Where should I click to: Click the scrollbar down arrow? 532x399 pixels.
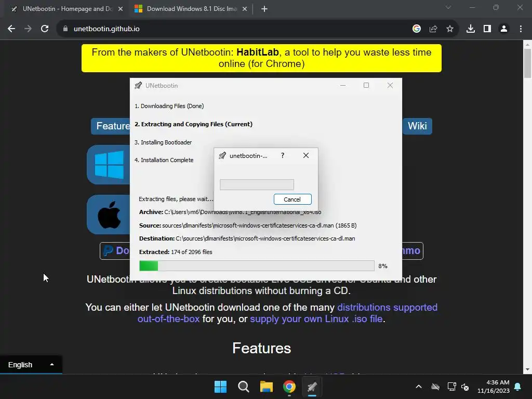527,369
